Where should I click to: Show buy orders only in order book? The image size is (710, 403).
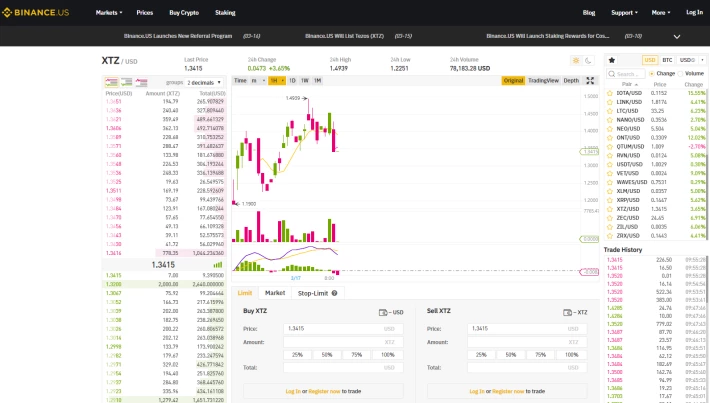[x=126, y=82]
